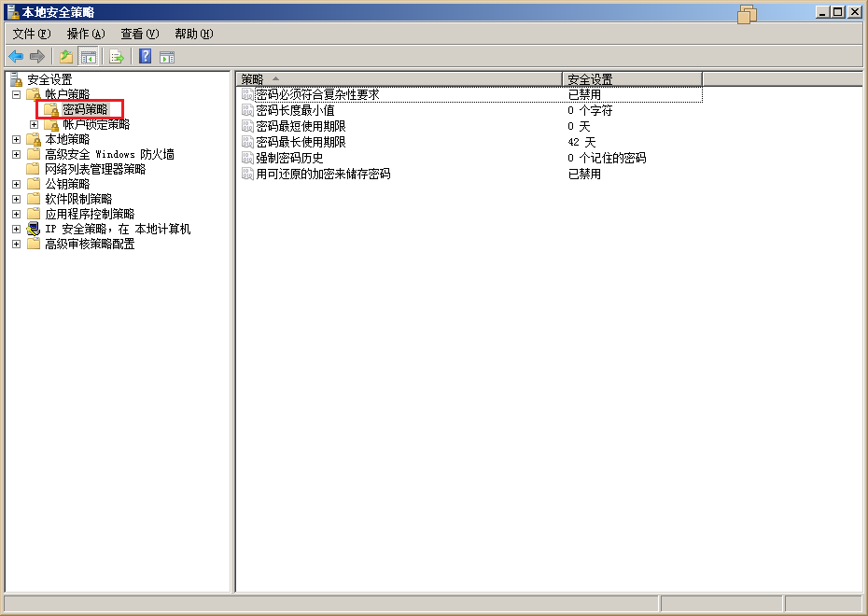This screenshot has width=868, height=616.
Task: Open the 文件(F) menu
Action: click(32, 34)
